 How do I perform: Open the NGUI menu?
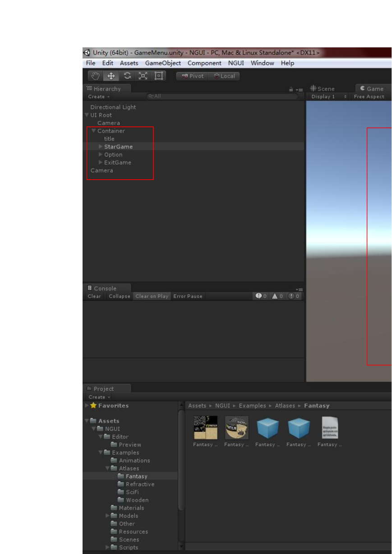click(236, 63)
